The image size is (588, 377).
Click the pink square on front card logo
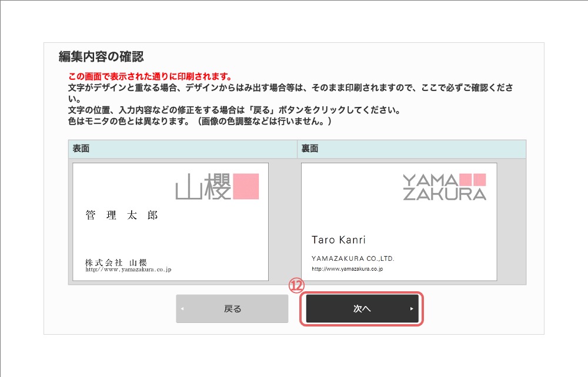(x=246, y=186)
